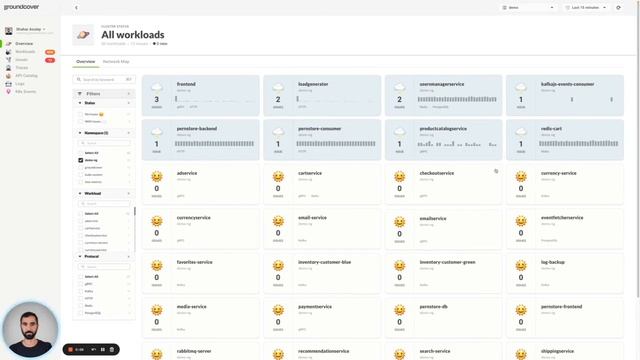Click the restart arrow in the recording bar
This screenshot has height=360, width=640.
click(93, 349)
